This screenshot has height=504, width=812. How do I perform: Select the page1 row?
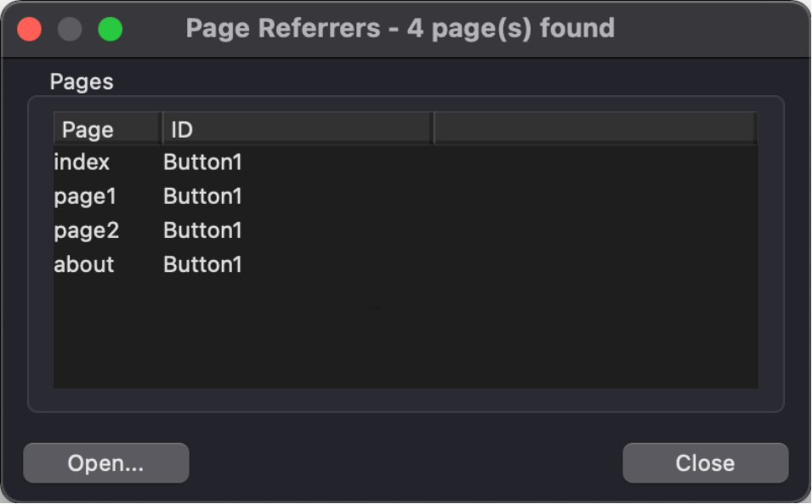[x=406, y=196]
